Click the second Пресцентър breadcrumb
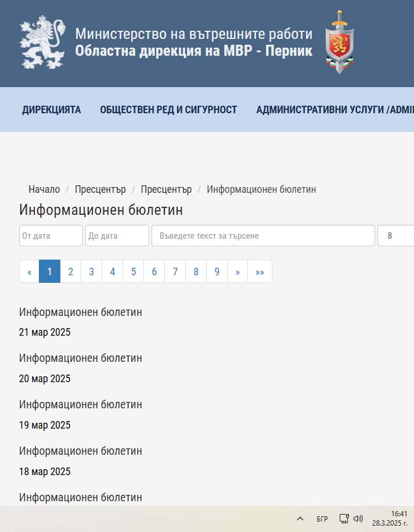 (x=166, y=189)
